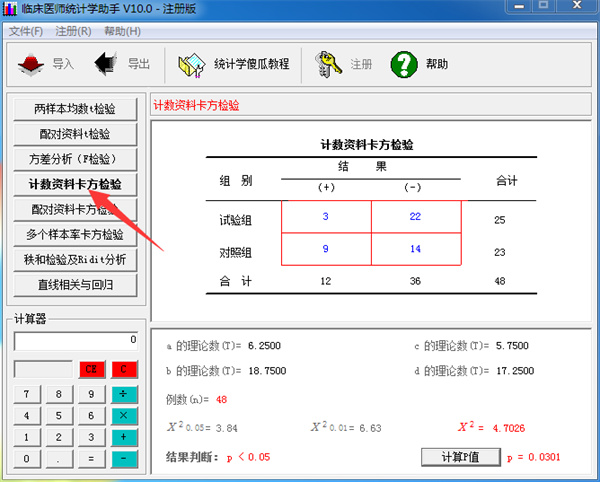Select 配对资料t检验 button
This screenshot has width=600, height=482.
click(x=75, y=134)
